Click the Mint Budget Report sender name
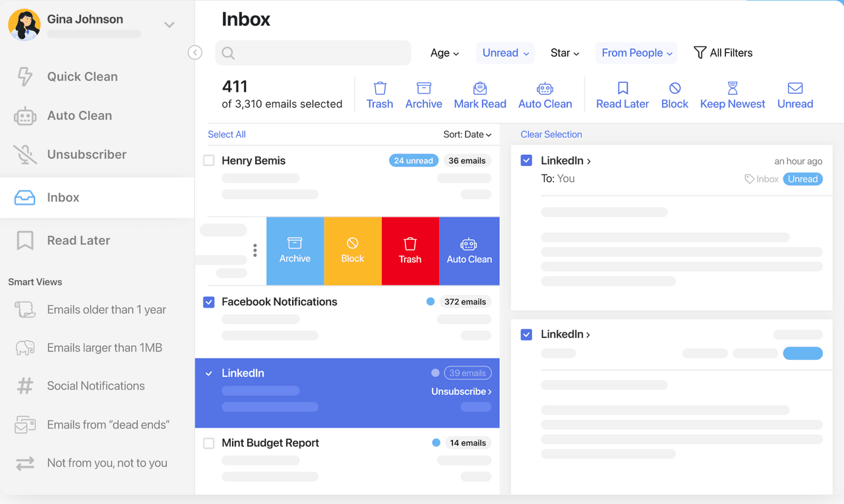844x504 pixels. click(x=270, y=443)
